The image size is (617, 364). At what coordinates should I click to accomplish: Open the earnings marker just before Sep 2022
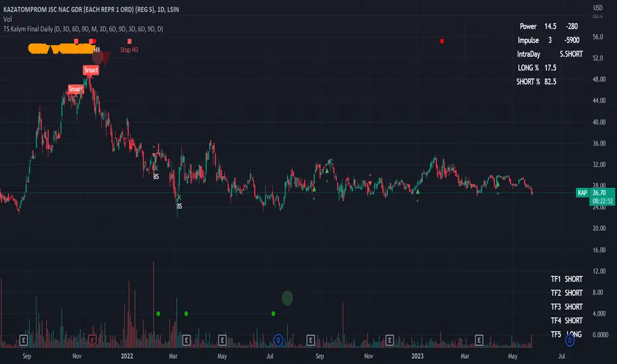click(x=310, y=340)
